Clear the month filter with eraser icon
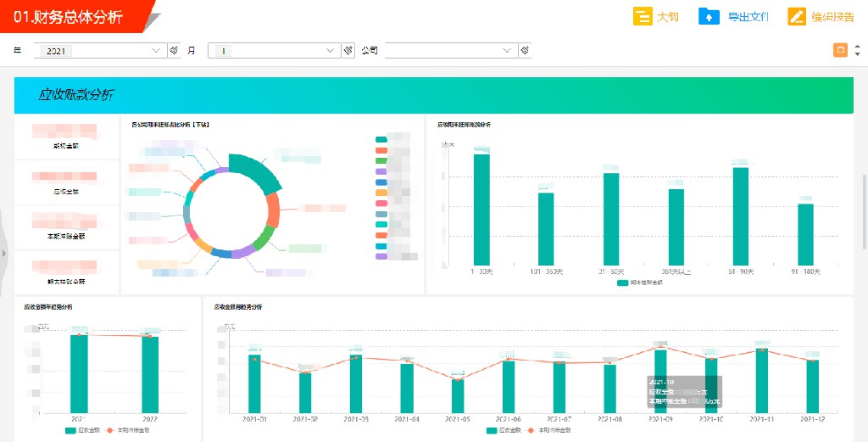The image size is (868, 442). click(x=348, y=50)
